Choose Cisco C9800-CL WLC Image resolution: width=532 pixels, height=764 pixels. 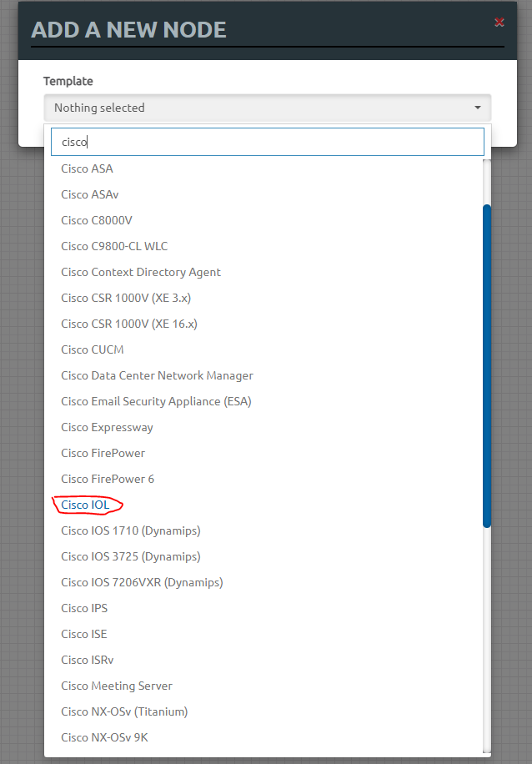click(114, 246)
